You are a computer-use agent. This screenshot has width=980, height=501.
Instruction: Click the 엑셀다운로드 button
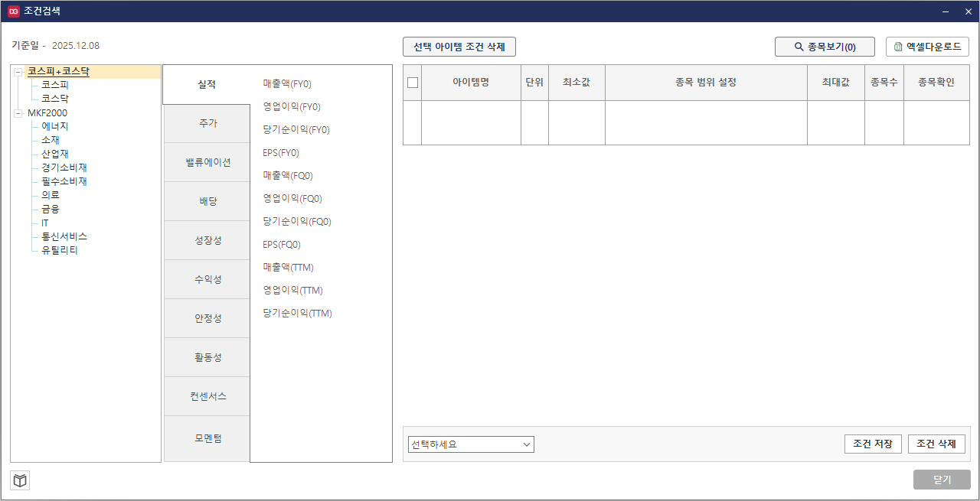927,47
